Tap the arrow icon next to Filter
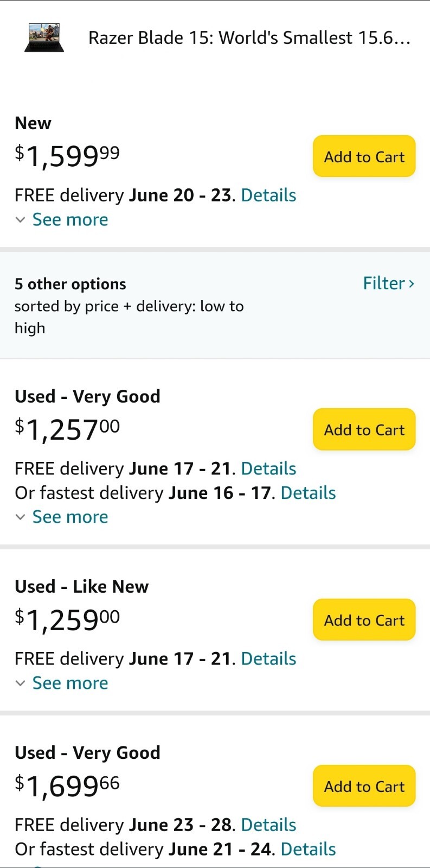The width and height of the screenshot is (430, 868). 412,283
